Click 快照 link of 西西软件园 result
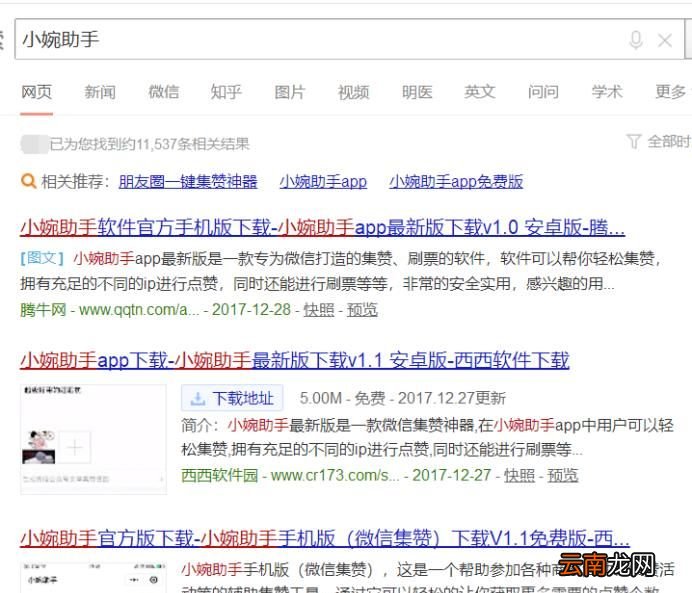692x593 pixels. [519, 476]
